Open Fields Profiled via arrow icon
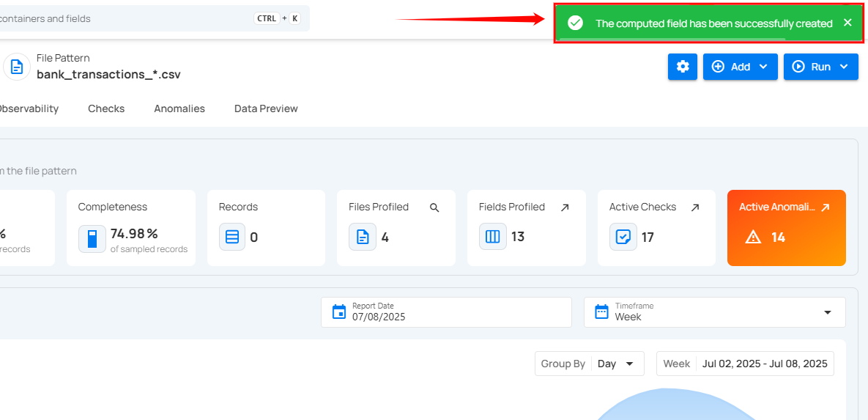Viewport: 868px width, 420px height. point(565,207)
